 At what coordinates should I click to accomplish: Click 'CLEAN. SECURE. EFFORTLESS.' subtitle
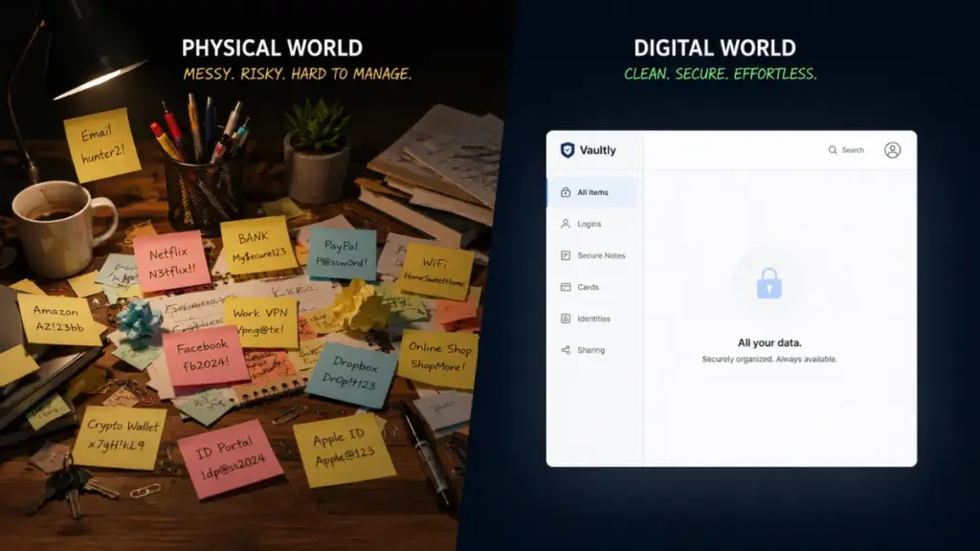[x=721, y=74]
